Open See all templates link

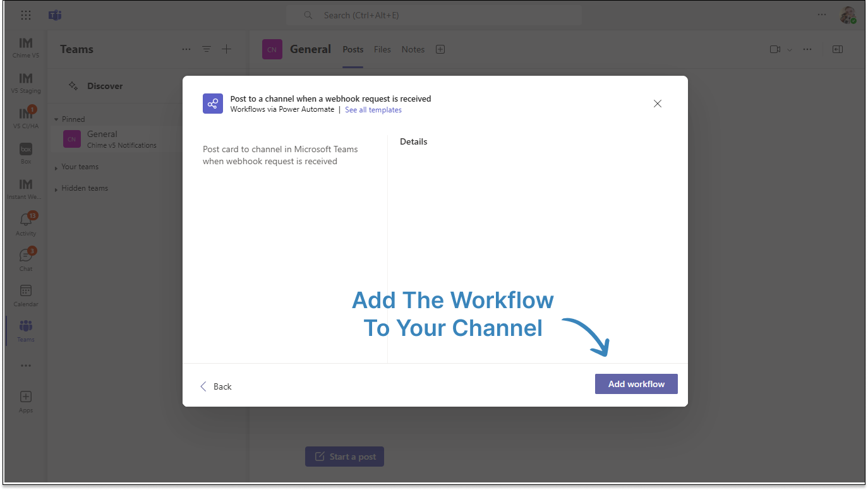373,110
